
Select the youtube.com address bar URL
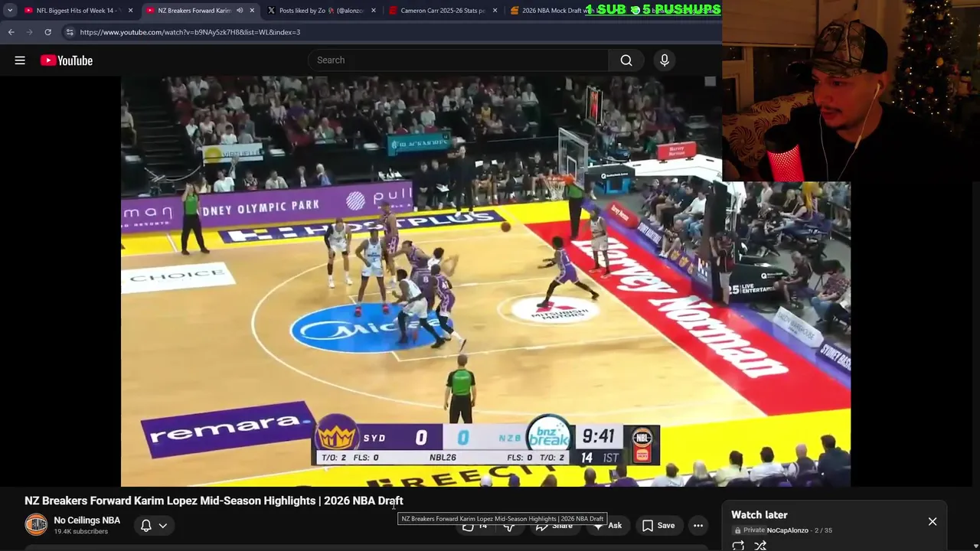(x=190, y=32)
